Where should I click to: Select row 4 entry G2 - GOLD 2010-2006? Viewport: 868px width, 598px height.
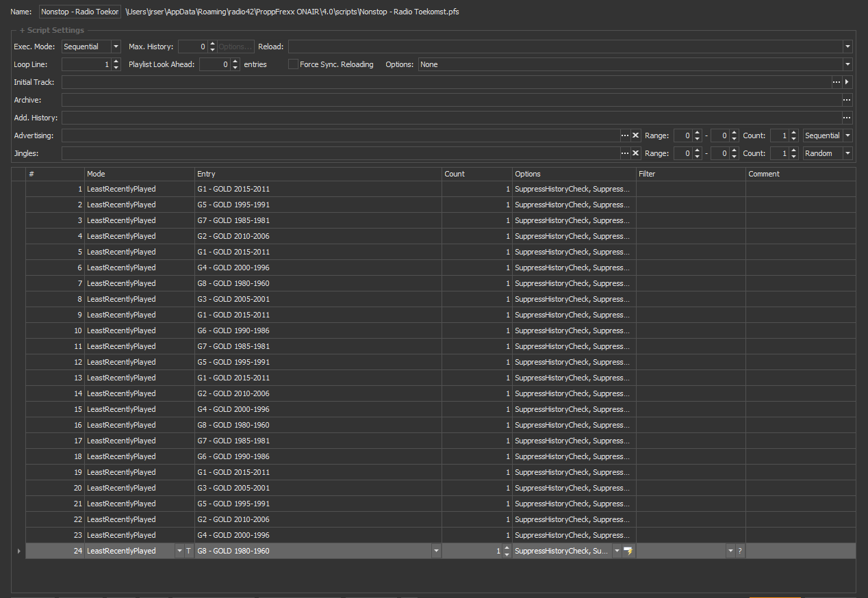click(318, 236)
